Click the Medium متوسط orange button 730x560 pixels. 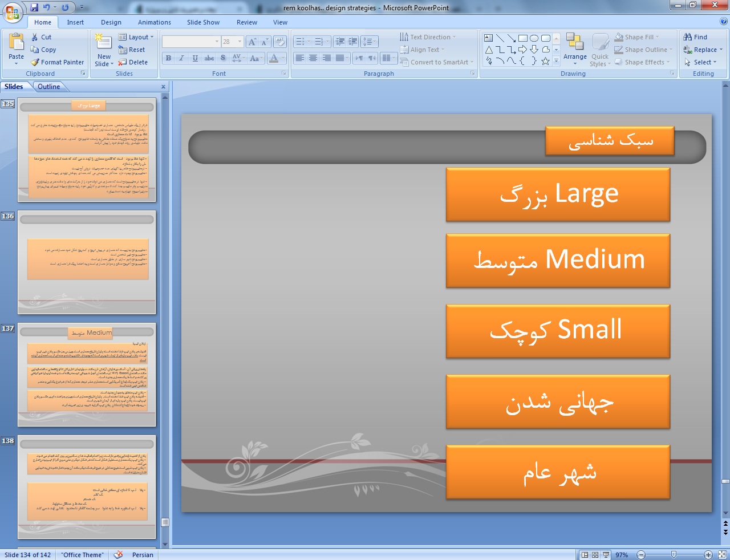[558, 261]
